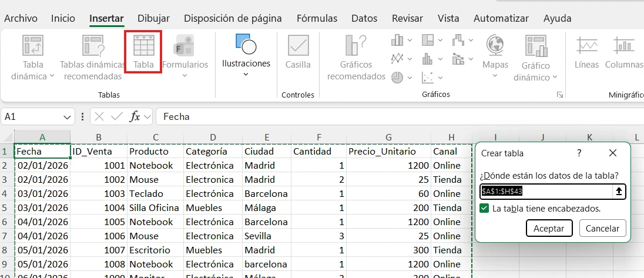Open the Revisar tab
Image resolution: width=644 pixels, height=278 pixels.
coord(407,18)
